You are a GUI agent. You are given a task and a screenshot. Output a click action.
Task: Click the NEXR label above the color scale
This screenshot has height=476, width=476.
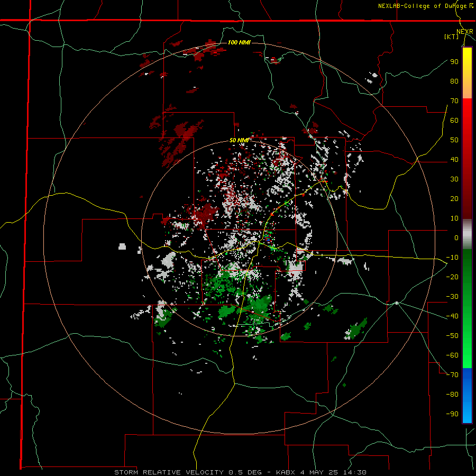click(465, 32)
